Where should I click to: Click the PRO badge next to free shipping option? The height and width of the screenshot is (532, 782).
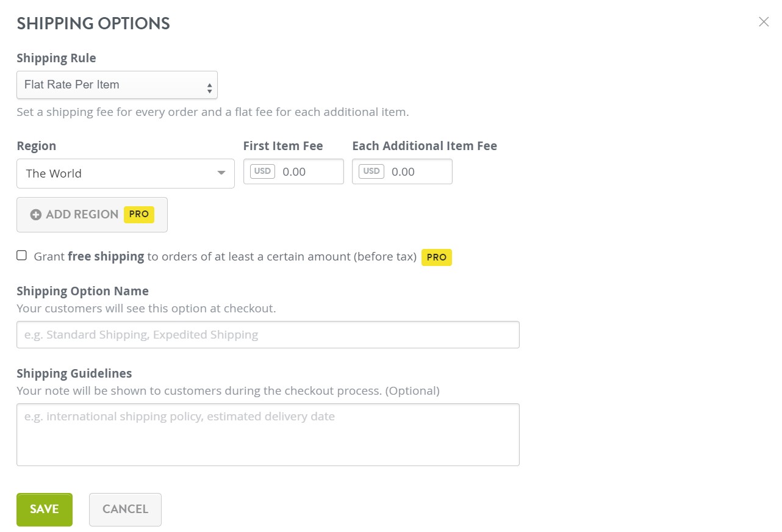click(x=436, y=257)
